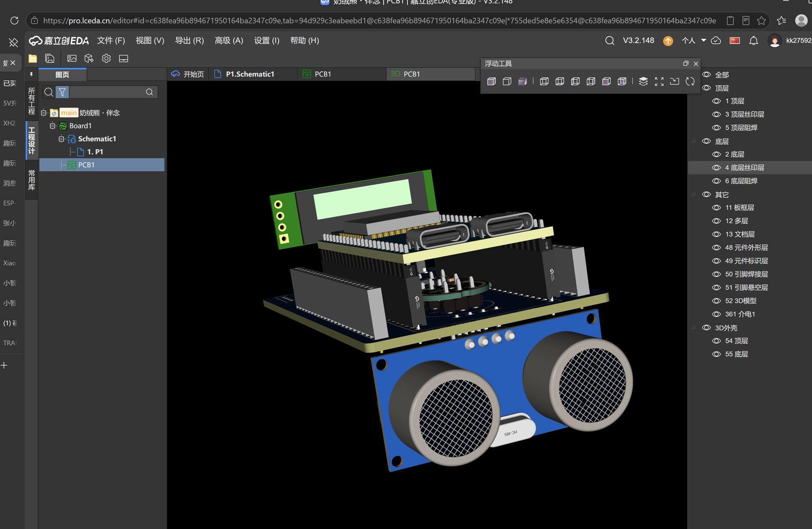The width and height of the screenshot is (812, 529).
Task: Switch to the first wireframe cube view
Action: point(544,81)
